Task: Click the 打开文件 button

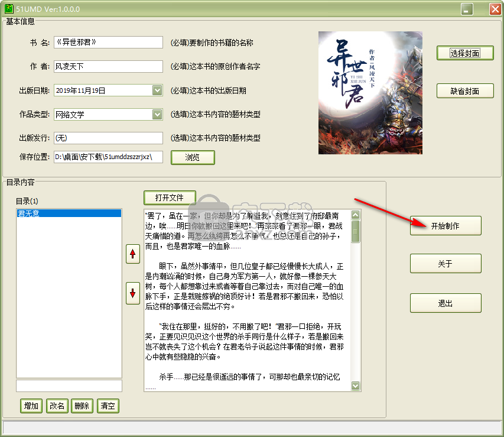Action: (170, 198)
